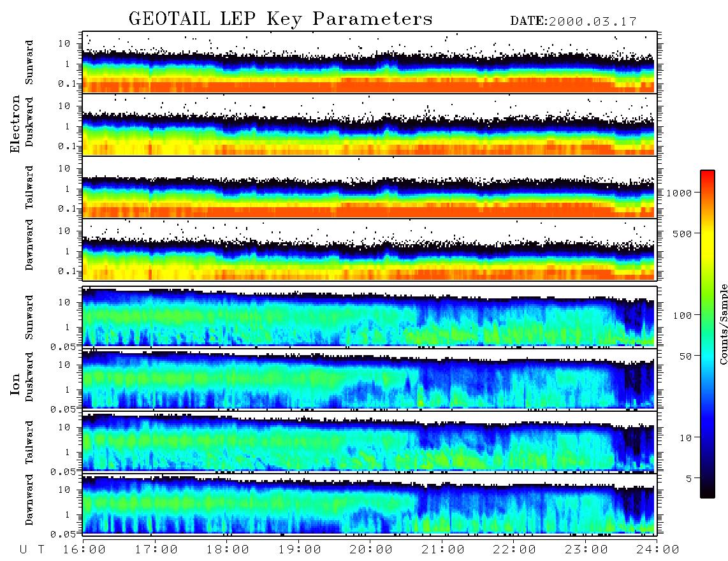
Task: Click the '17:00' time tick label
Action: [x=156, y=550]
